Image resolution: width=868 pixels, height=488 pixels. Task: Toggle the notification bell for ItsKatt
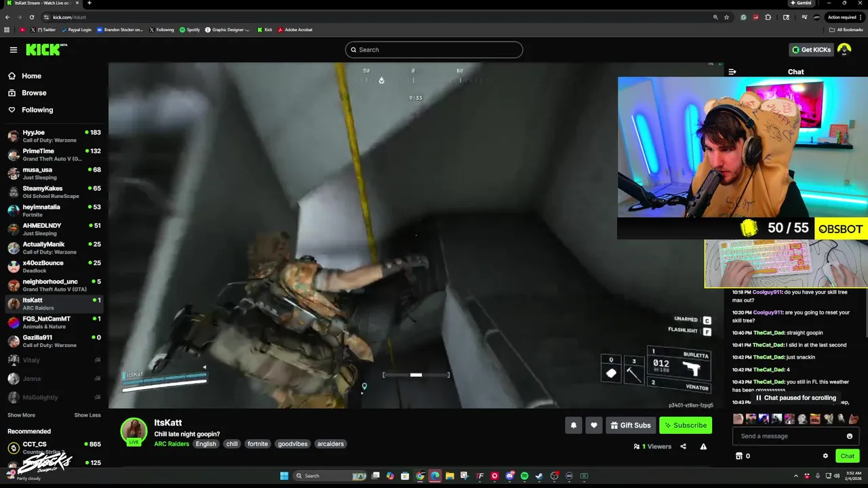coord(574,425)
